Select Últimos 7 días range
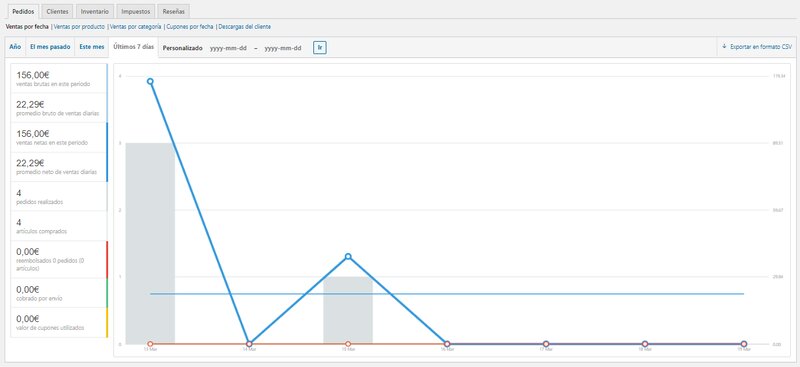This screenshot has height=367, width=800. [x=133, y=47]
